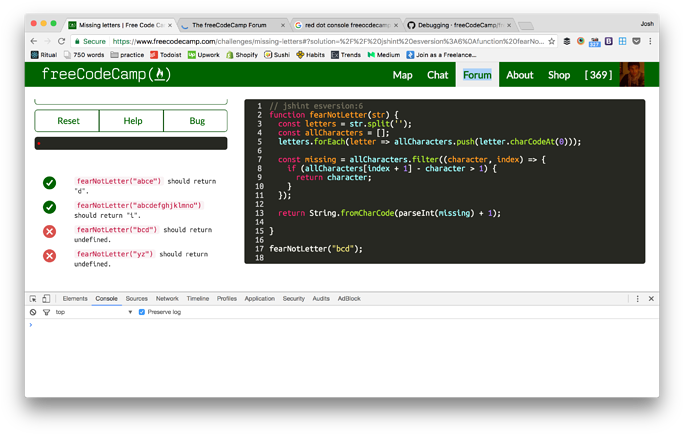683x434 pixels.
Task: Bookmark this page with the star icon
Action: click(x=551, y=42)
